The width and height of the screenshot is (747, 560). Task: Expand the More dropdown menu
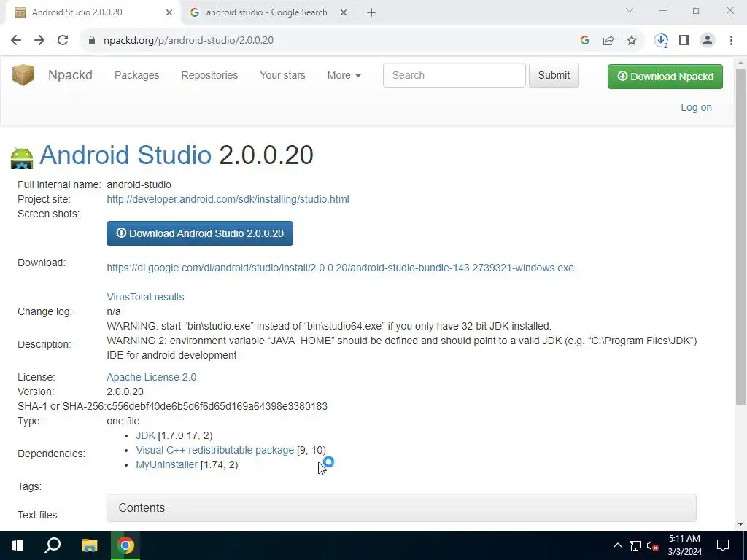pyautogui.click(x=344, y=75)
